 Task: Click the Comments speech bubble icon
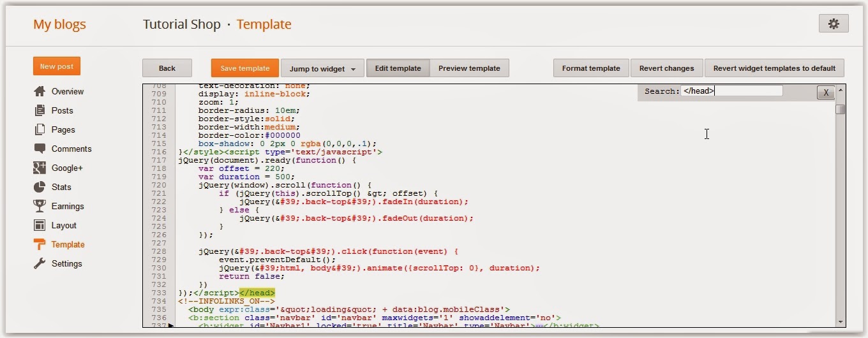[x=40, y=149]
